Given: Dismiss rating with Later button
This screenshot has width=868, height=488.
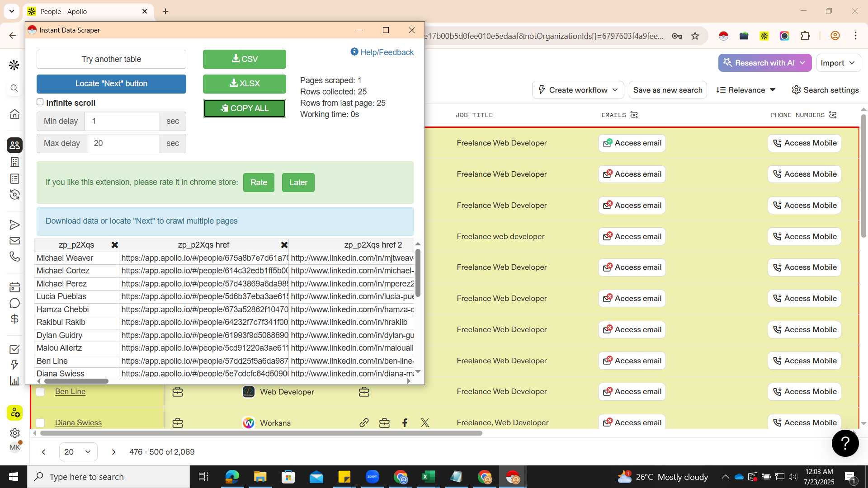Looking at the screenshot, I should [298, 183].
